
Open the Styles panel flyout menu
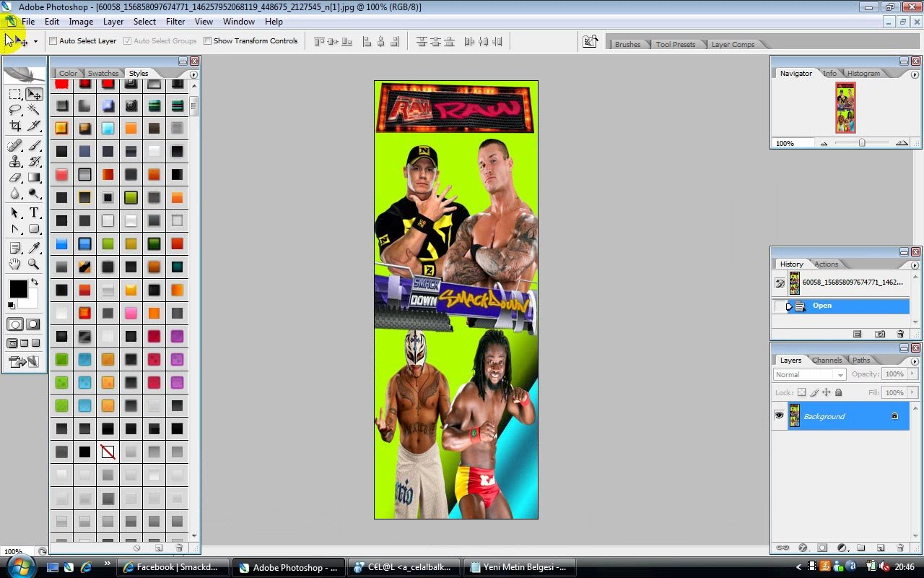(193, 74)
